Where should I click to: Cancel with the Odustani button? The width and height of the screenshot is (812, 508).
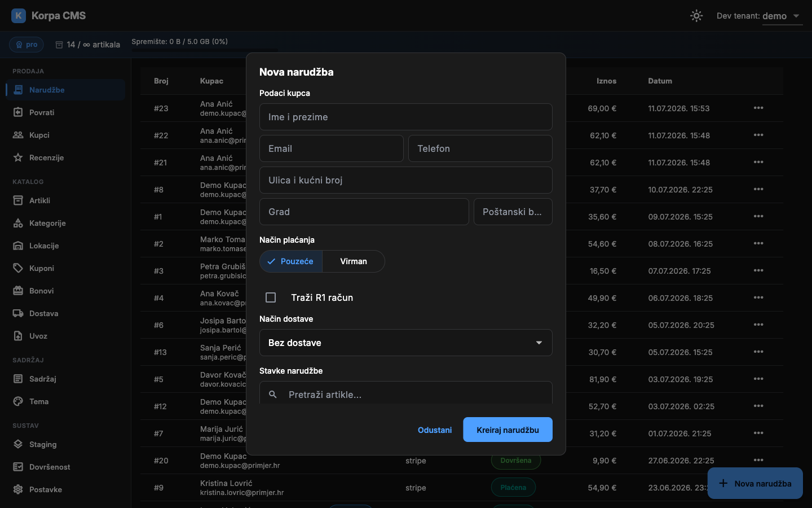point(435,430)
